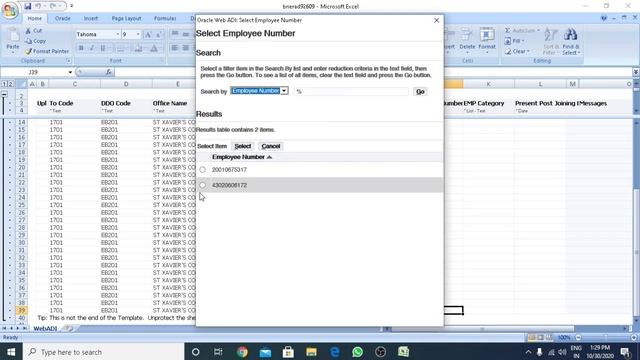Apply cell borders from the Font group
Screen dimensions: 640x360
tap(120, 48)
